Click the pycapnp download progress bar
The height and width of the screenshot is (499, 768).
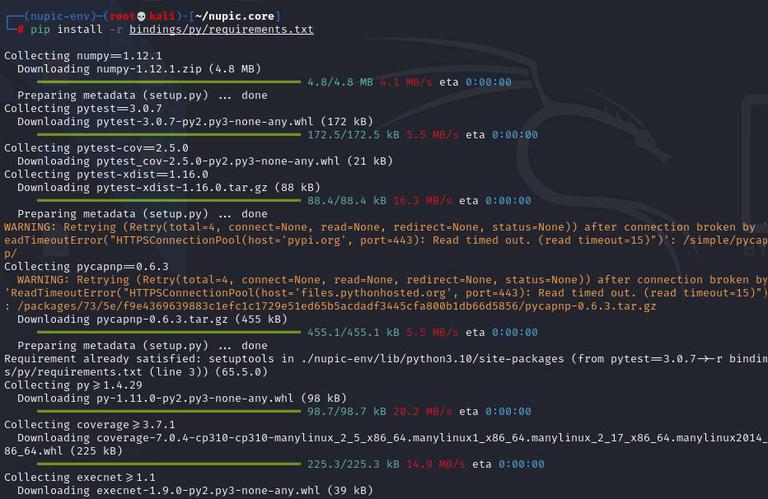click(168, 332)
